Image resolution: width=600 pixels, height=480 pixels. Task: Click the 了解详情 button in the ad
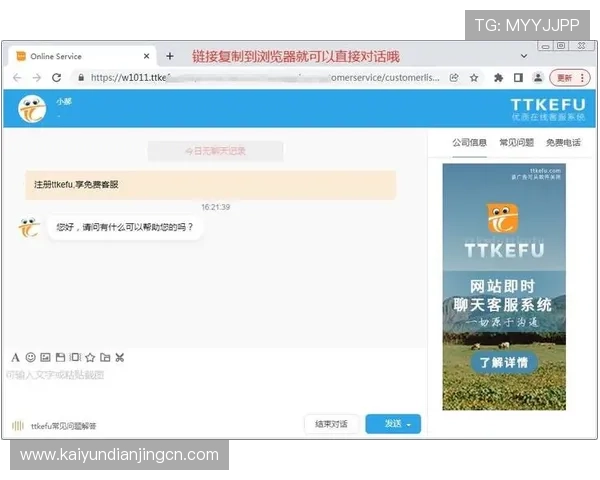pos(504,362)
